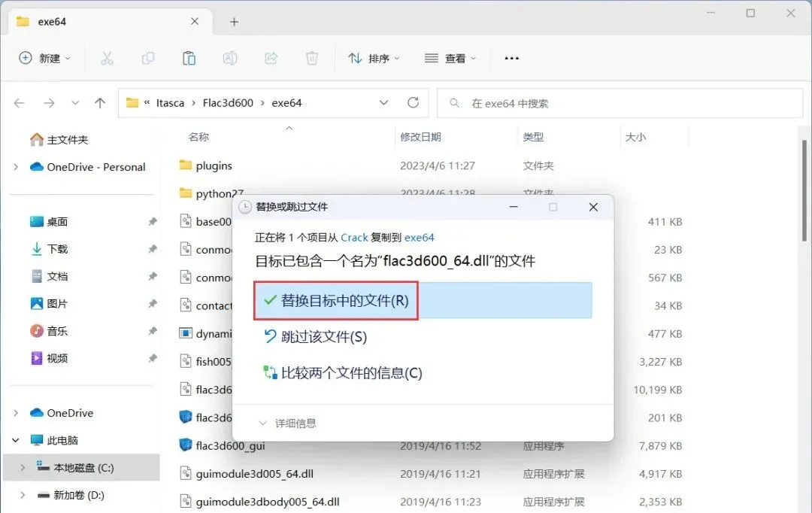Click the pin icon beside 音乐
This screenshot has width=812, height=513.
(152, 331)
